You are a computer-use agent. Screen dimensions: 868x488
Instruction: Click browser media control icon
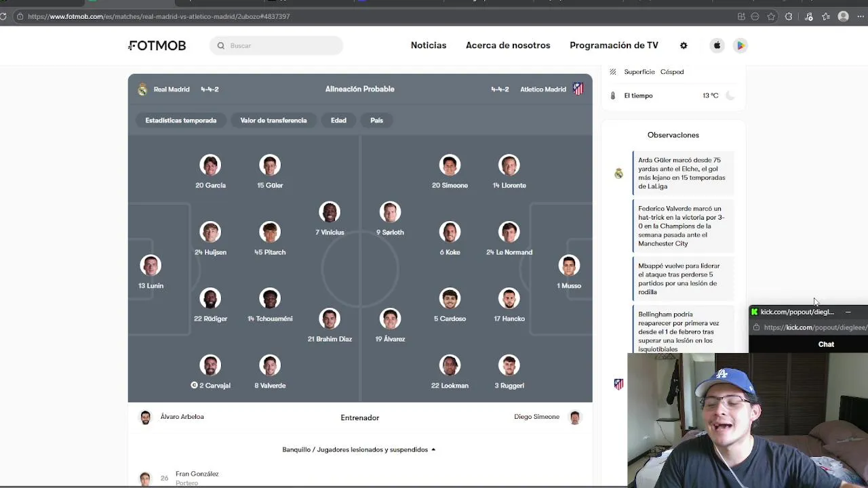coord(808,16)
